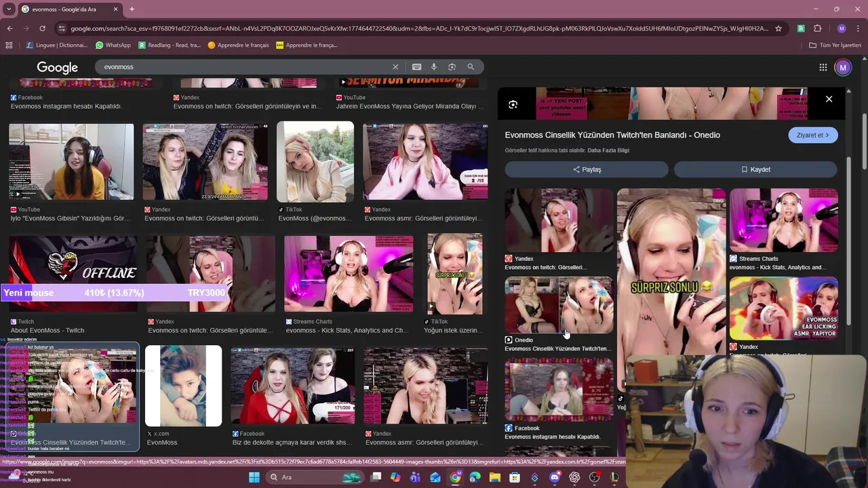Click the 'Kaydet' save button

click(755, 169)
